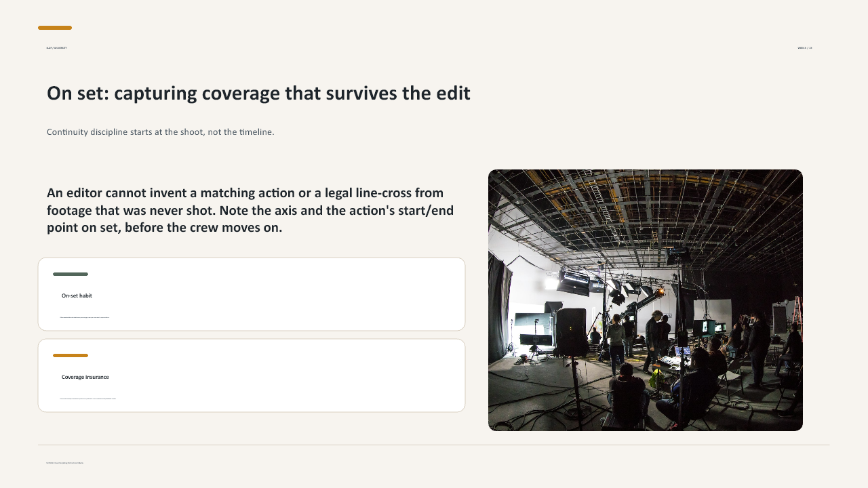Click the small header label at top left
868x488 pixels.
(x=57, y=48)
